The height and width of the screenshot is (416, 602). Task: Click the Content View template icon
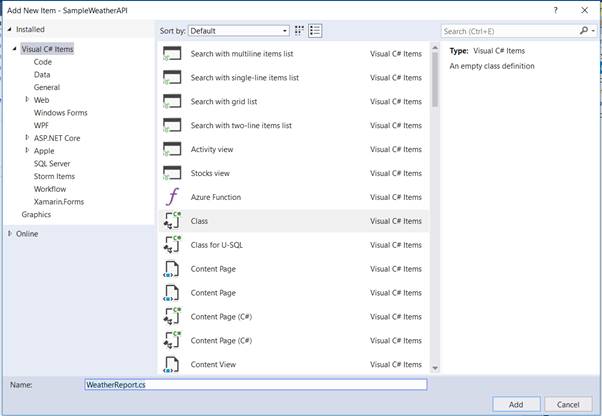pyautogui.click(x=171, y=364)
